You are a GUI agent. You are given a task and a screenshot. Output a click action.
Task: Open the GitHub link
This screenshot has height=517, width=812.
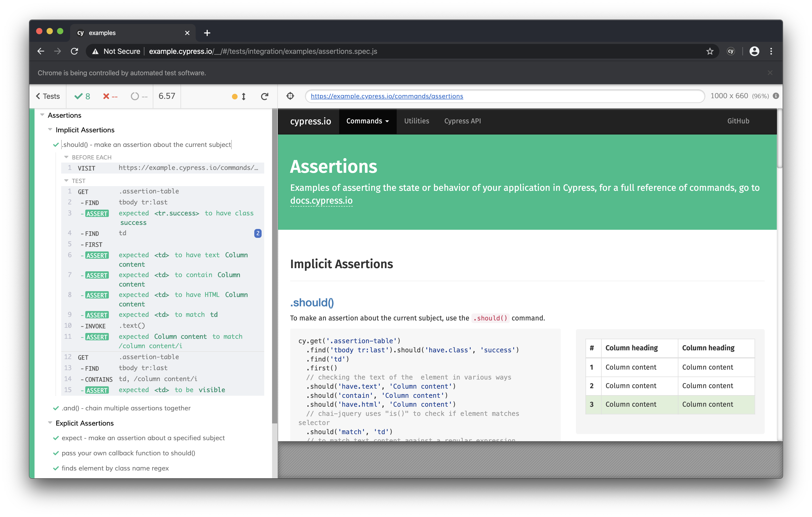point(738,121)
